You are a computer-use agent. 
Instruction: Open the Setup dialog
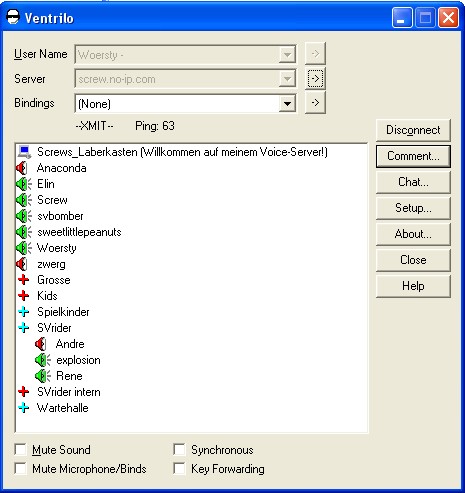coord(413,208)
